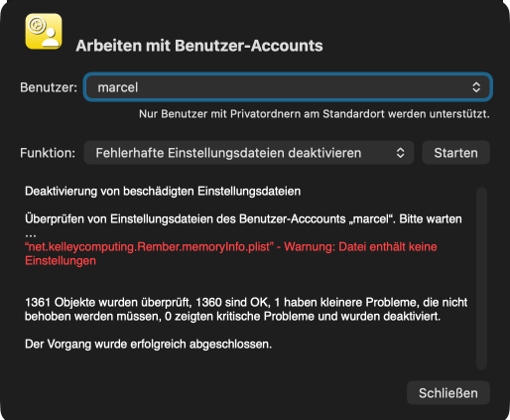Click the hint about Privatordnern am Standardort

tap(315, 114)
